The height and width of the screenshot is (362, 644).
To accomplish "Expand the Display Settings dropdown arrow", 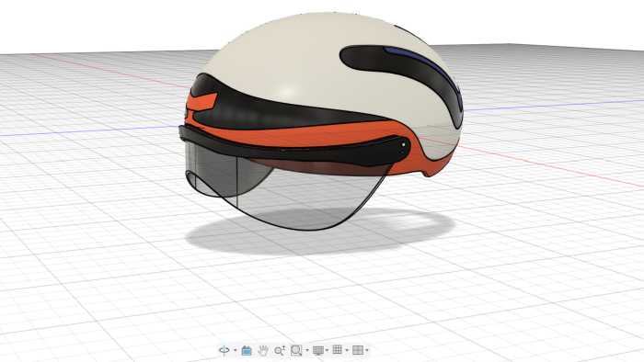I will pos(327,351).
